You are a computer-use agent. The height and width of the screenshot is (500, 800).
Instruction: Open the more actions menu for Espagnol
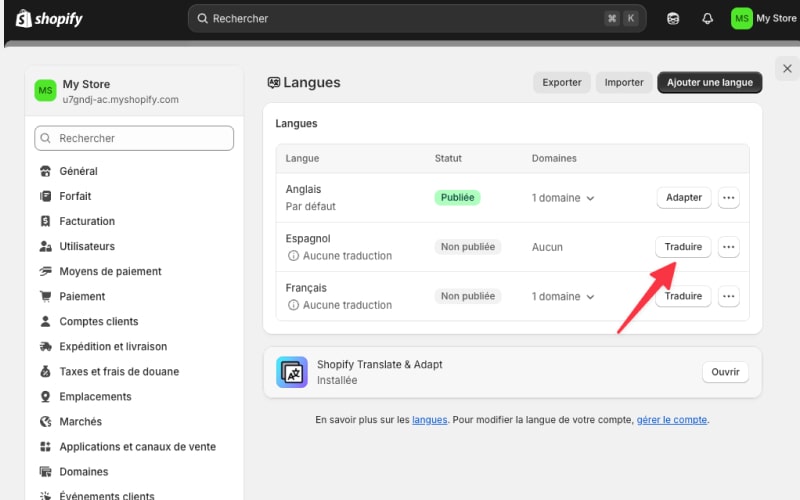pyautogui.click(x=728, y=247)
